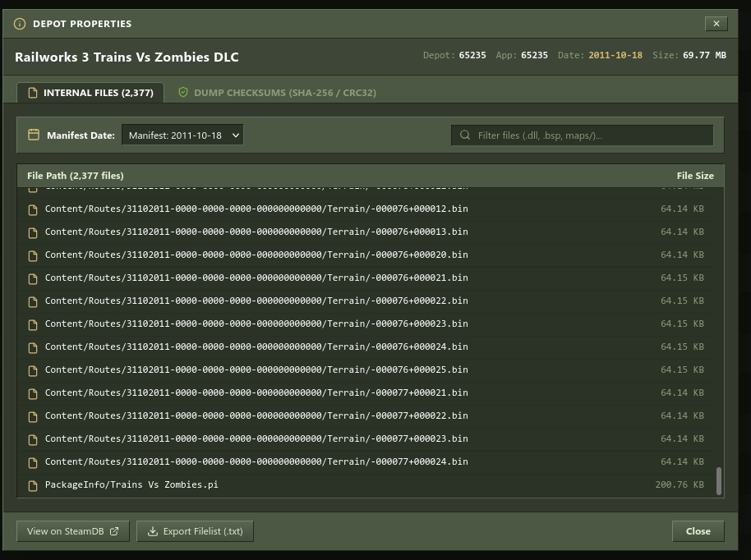Select path ending Terrain/-000077+000023.bin

pos(256,438)
